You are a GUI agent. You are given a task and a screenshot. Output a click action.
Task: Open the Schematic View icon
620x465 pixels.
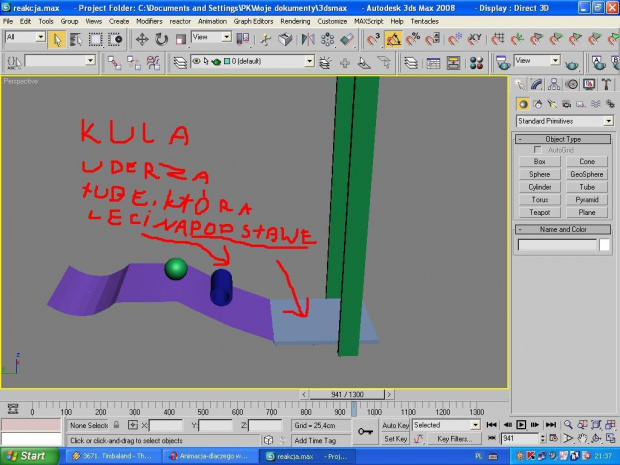coord(454,62)
